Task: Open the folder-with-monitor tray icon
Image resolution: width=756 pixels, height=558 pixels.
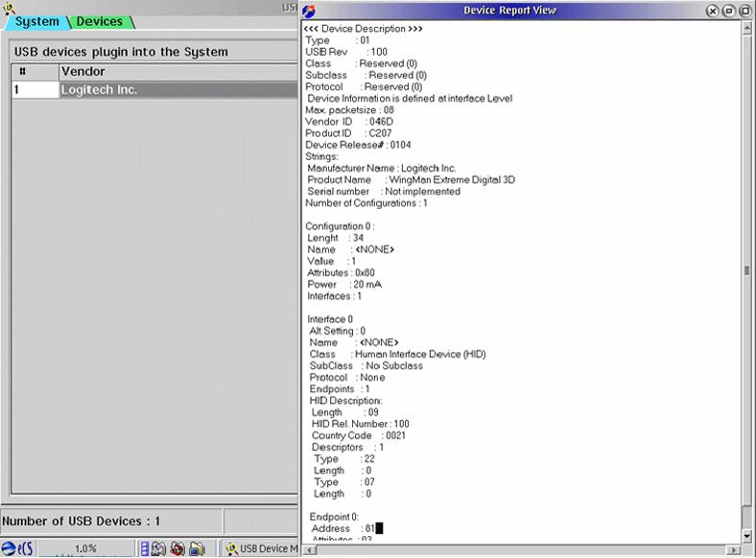Action: coord(197,548)
